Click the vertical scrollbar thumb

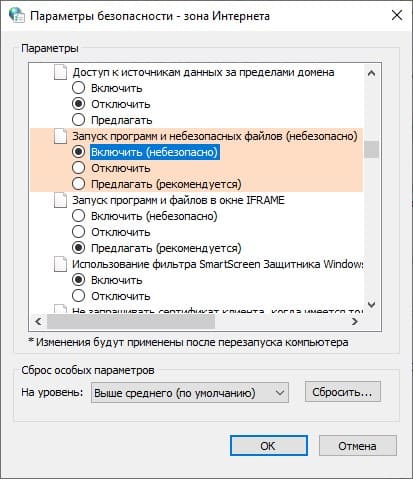[x=371, y=149]
